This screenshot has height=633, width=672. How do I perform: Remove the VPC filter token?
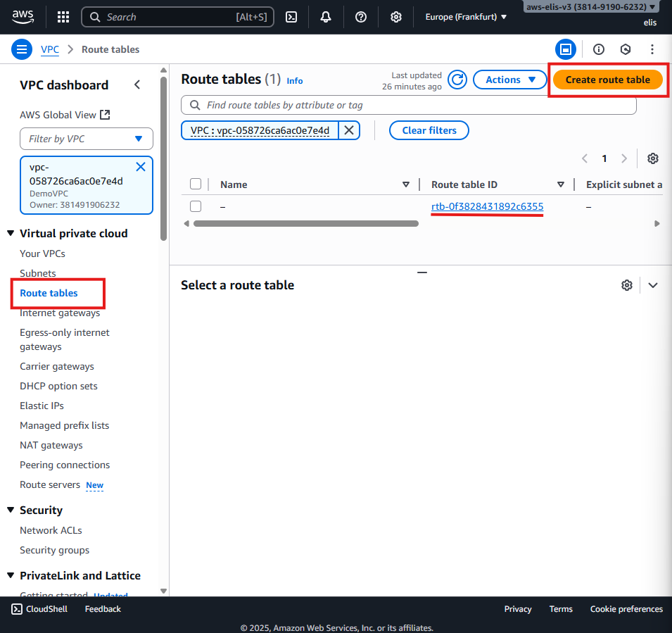click(x=350, y=130)
